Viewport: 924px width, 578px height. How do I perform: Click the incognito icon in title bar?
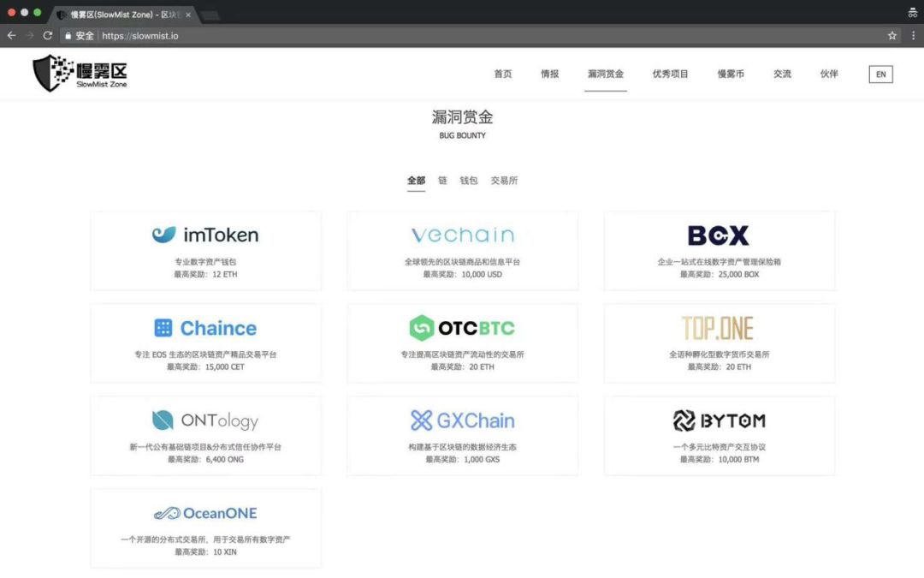click(912, 12)
